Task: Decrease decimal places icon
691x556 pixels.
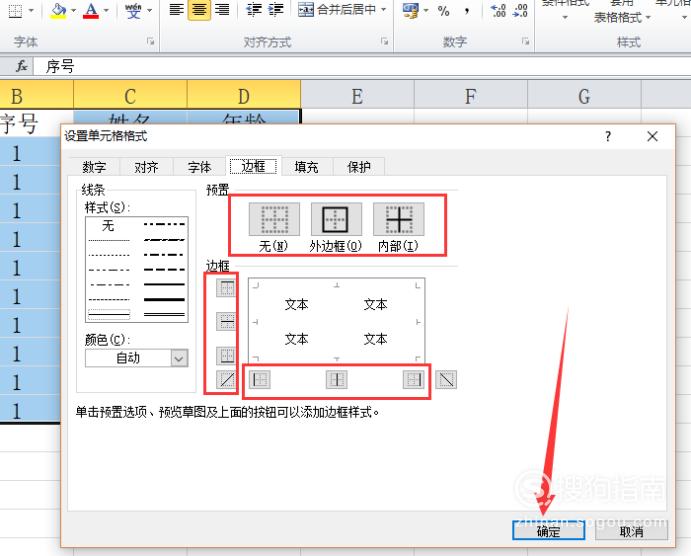Action: click(x=520, y=11)
